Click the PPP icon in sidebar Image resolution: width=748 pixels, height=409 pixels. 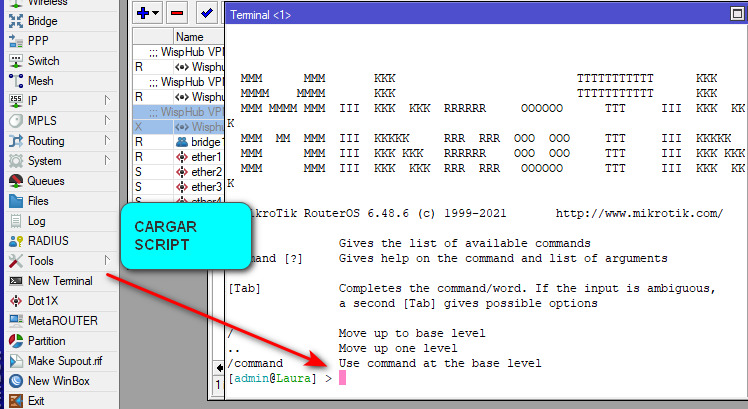point(16,41)
